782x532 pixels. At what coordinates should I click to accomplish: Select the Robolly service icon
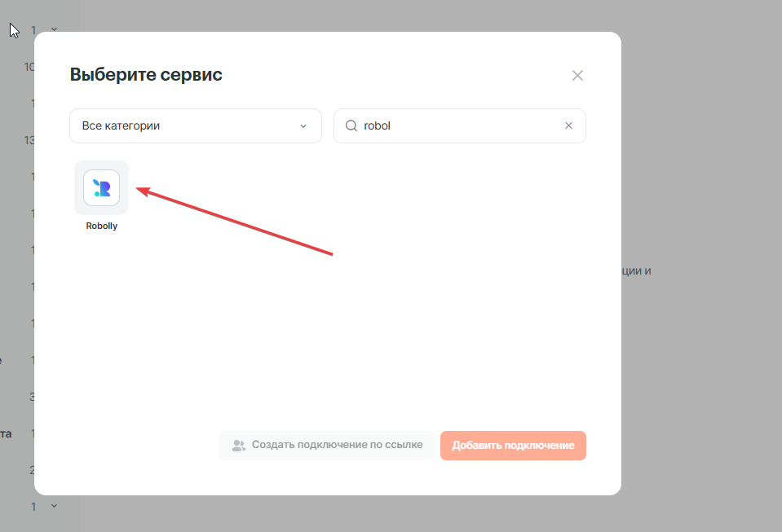coord(101,188)
